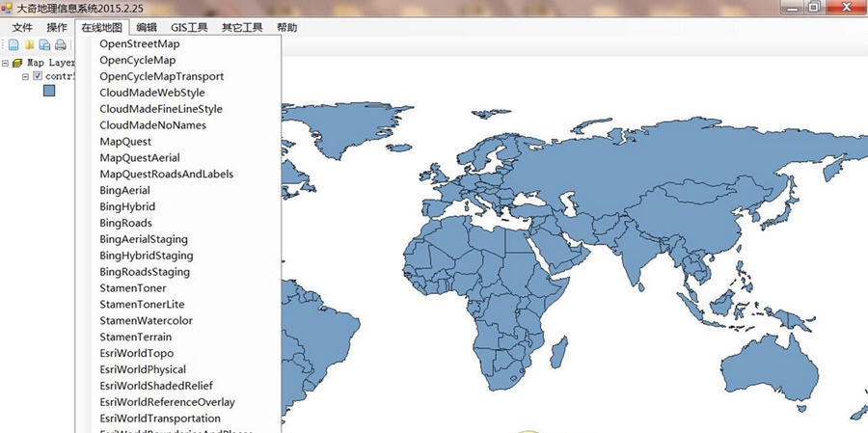Image resolution: width=868 pixels, height=433 pixels.
Task: Minimize the application window
Action: (793, 8)
